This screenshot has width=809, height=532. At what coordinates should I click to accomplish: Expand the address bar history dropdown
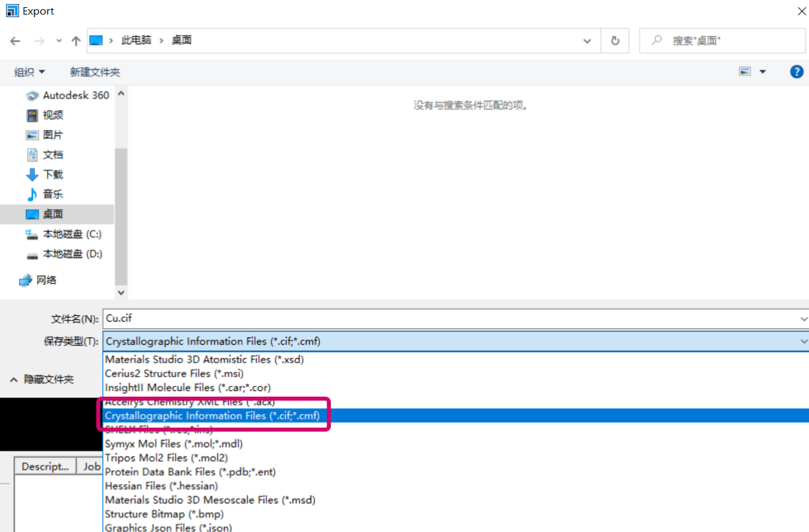[587, 41]
